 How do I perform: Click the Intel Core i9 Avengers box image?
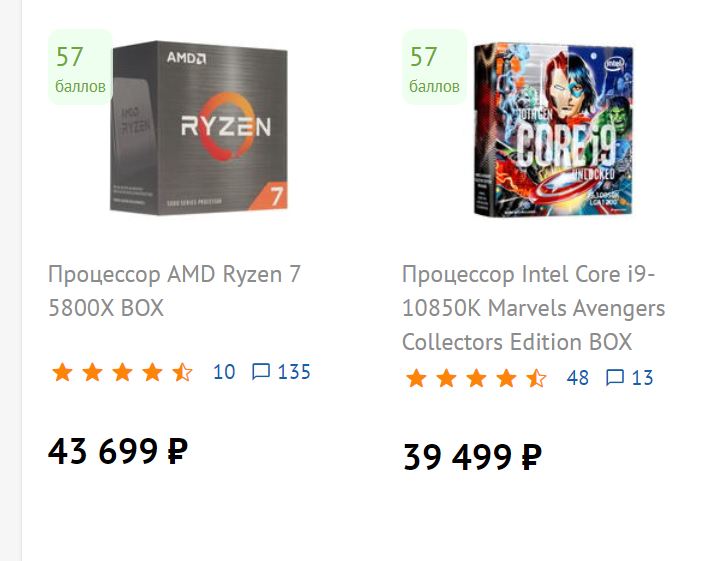click(x=552, y=130)
